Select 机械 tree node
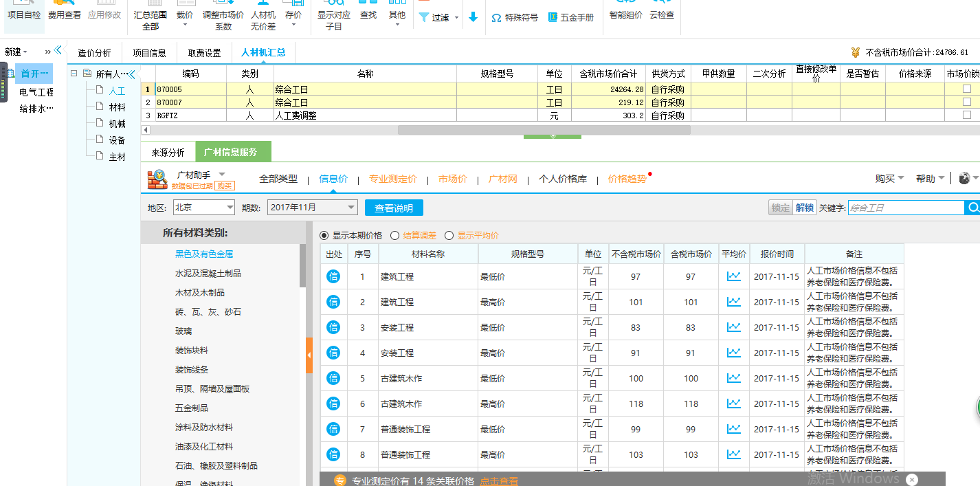Screen dimensions: 980x486 tap(117, 124)
